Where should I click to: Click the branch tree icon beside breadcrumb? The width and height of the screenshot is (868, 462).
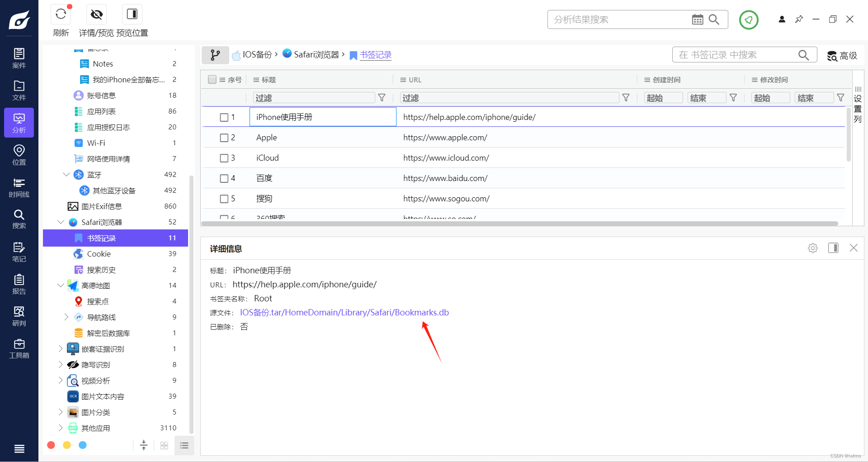coord(215,55)
